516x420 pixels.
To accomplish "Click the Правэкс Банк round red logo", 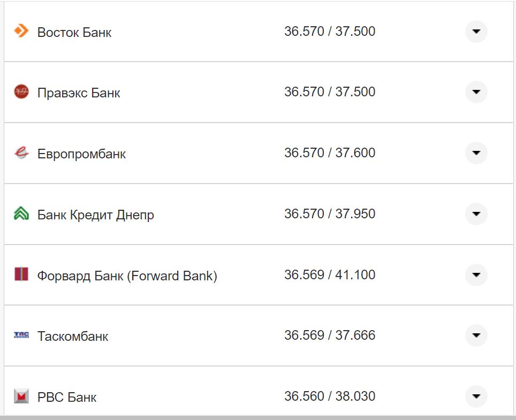I will tap(21, 92).
